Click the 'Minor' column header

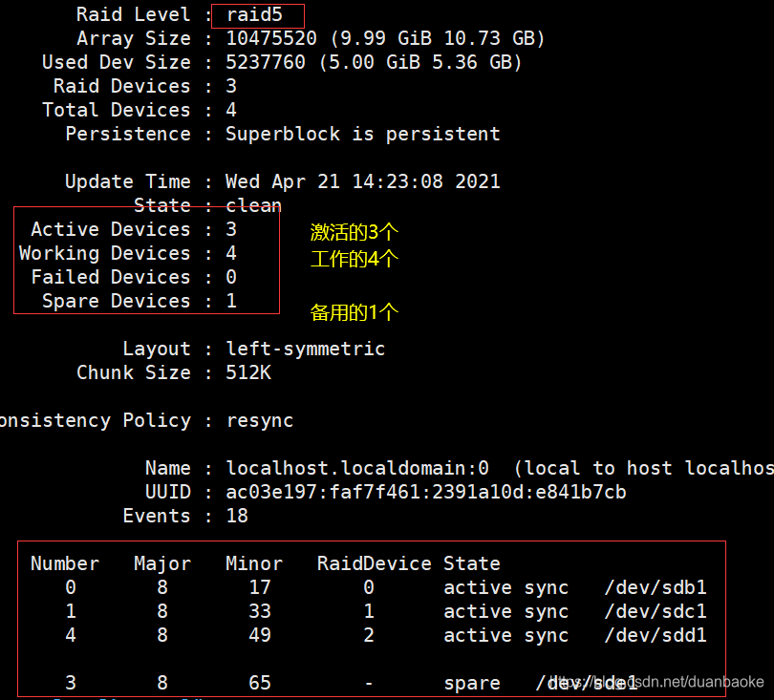254,563
